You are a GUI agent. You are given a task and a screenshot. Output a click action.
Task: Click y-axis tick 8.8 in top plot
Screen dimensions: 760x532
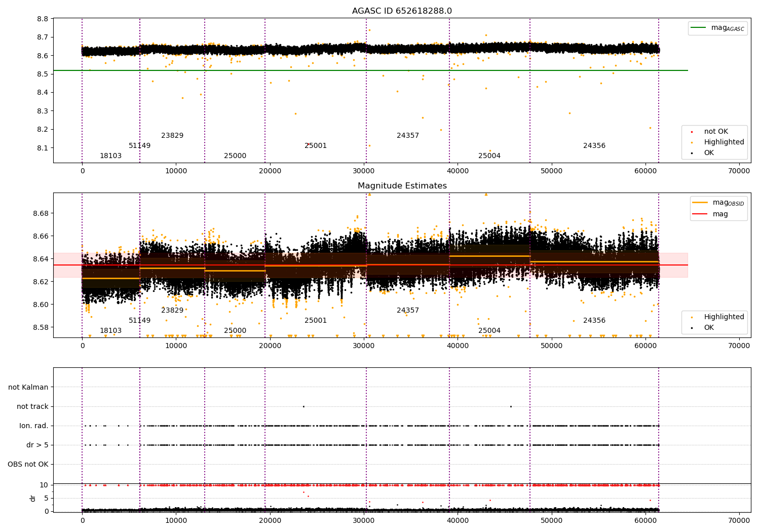tap(43, 19)
